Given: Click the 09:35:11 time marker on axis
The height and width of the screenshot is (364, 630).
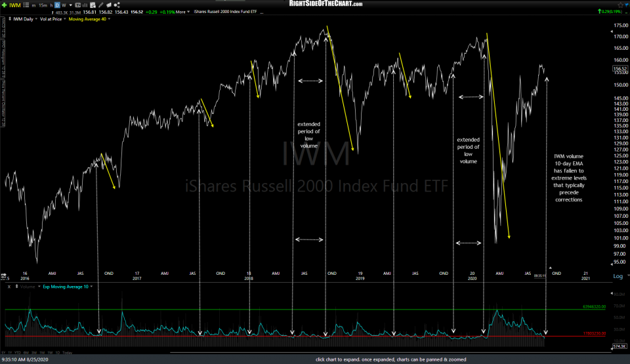Looking at the screenshot, I should tap(539, 275).
